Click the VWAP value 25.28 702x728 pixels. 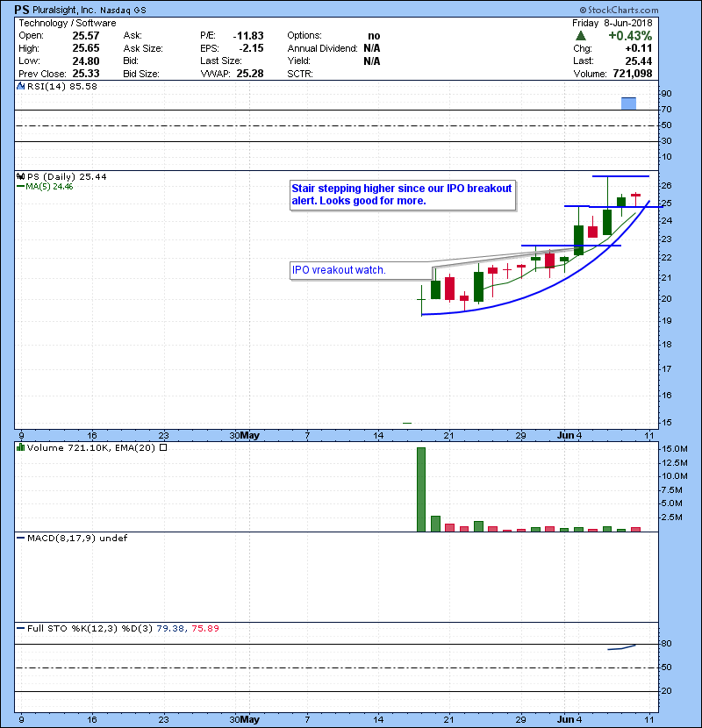pos(250,74)
